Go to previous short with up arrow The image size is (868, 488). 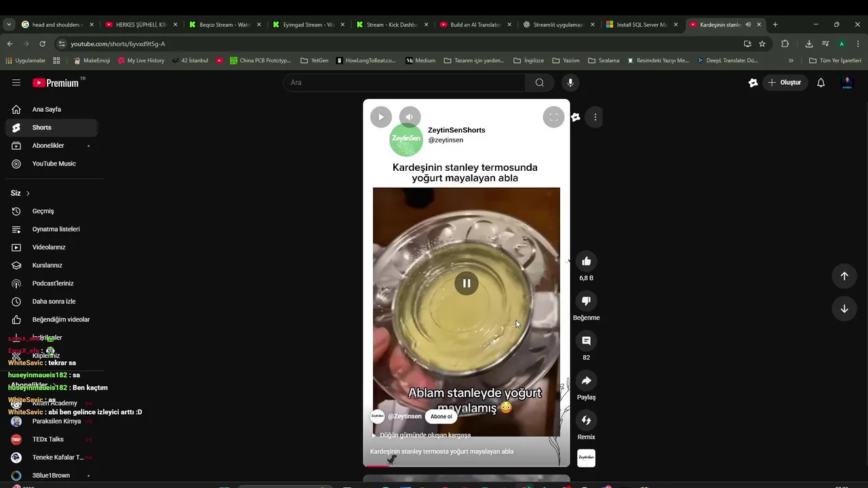[x=844, y=276]
